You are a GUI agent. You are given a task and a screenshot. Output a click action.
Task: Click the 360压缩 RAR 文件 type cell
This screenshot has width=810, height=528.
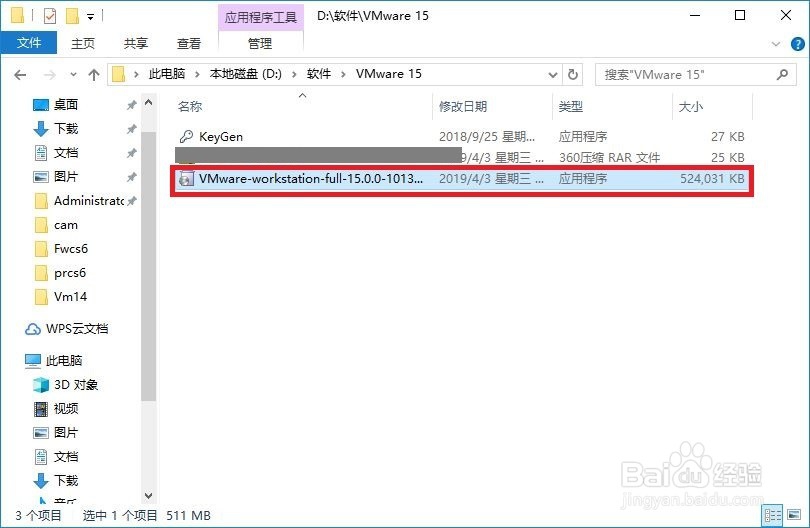pyautogui.click(x=610, y=158)
